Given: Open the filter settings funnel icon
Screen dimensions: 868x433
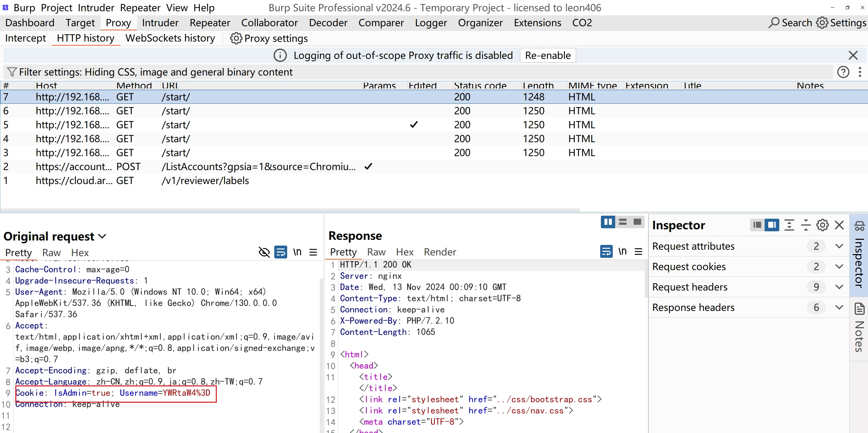Looking at the screenshot, I should pyautogui.click(x=12, y=72).
